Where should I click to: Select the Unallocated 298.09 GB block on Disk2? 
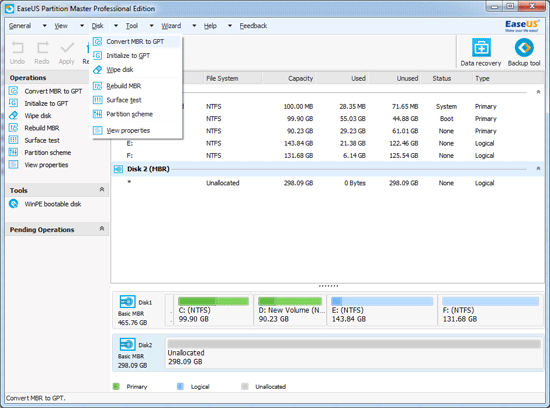[354, 353]
